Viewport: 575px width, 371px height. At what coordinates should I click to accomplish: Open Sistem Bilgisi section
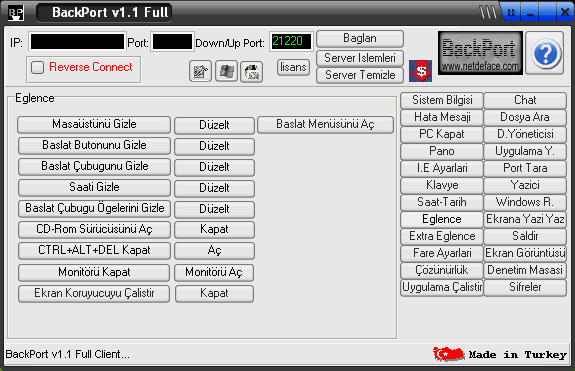pyautogui.click(x=442, y=100)
